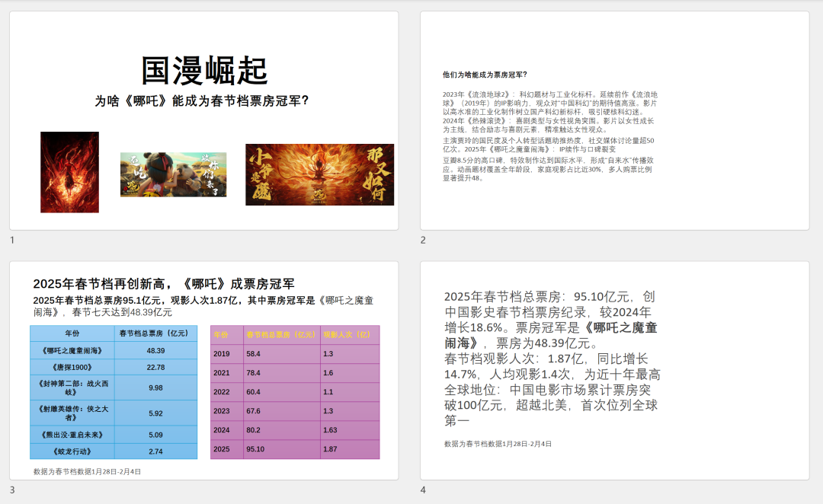The height and width of the screenshot is (504, 823).
Task: Click the '《哪吒之魔童闹海》' cell in the blue table
Action: click(72, 351)
